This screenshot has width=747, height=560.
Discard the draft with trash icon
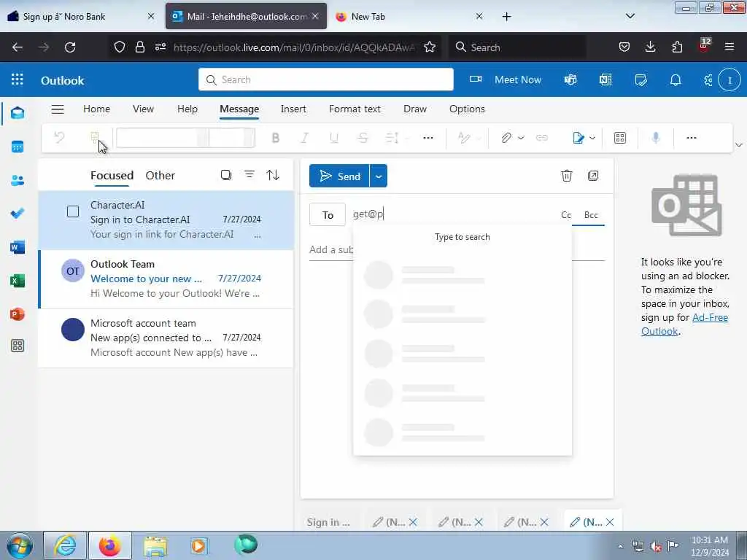point(566,176)
